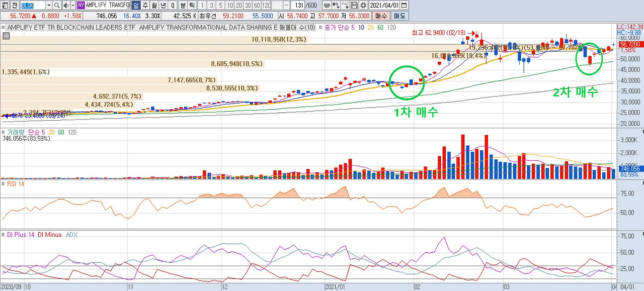Click the ₩ currency toggle icon
644x291 pixels.
(x=328, y=5)
